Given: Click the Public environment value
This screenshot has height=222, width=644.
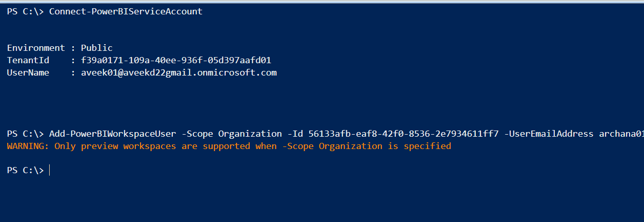Looking at the screenshot, I should click(x=96, y=48).
